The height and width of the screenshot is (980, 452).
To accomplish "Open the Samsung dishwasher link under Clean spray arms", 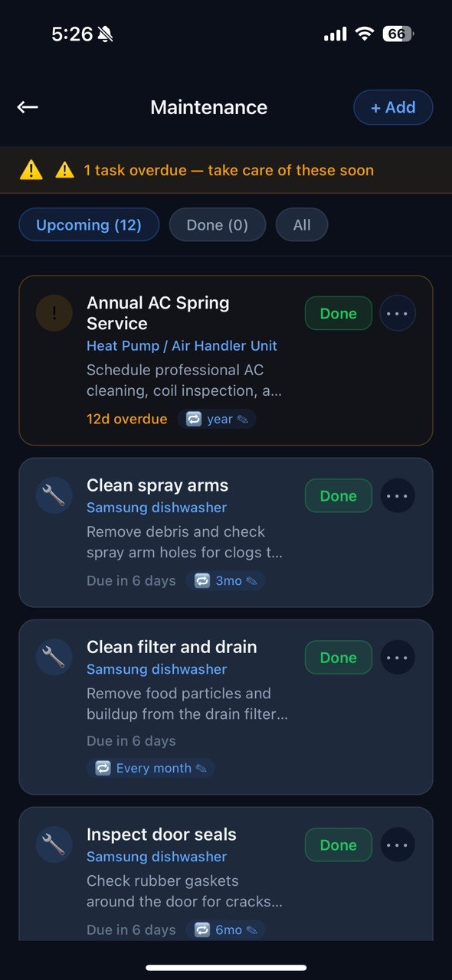I will [x=156, y=507].
